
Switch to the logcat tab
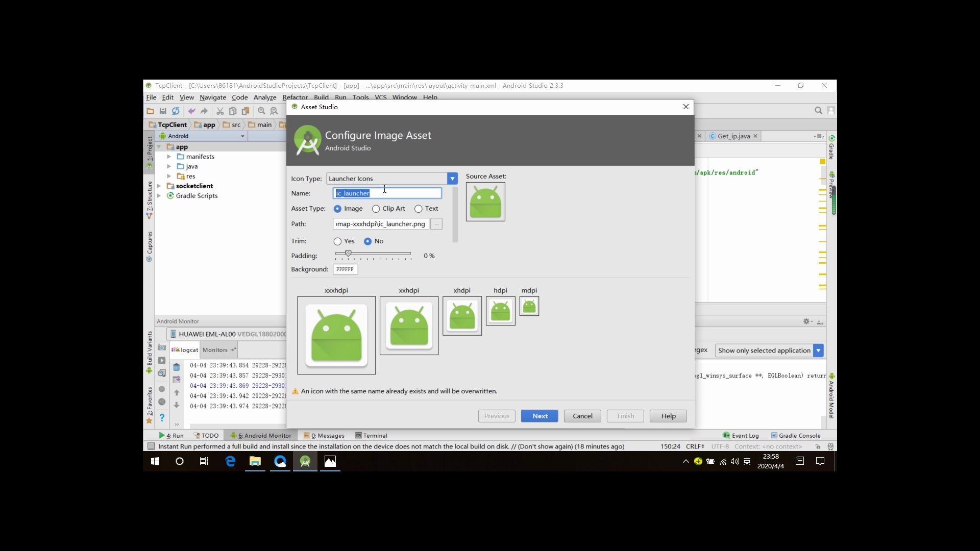click(184, 349)
